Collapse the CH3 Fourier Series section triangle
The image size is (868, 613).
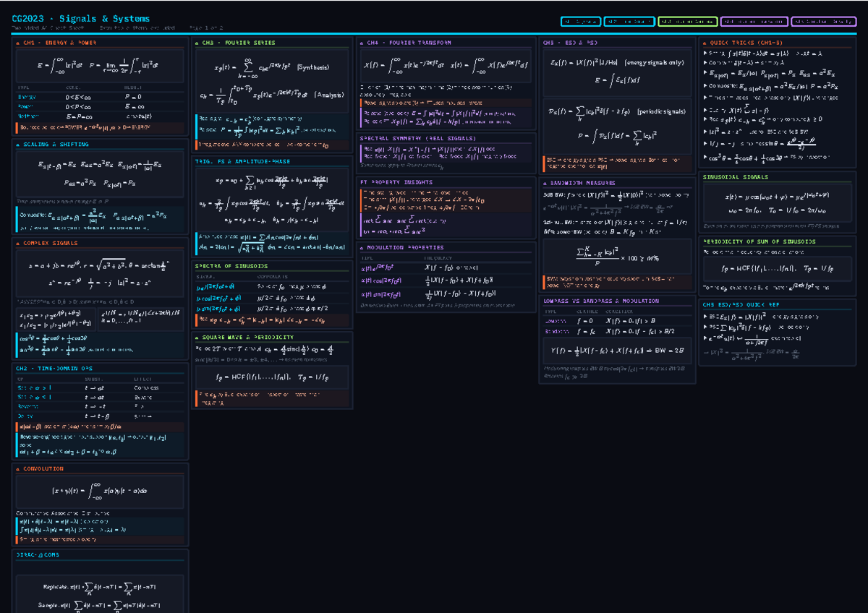(198, 43)
